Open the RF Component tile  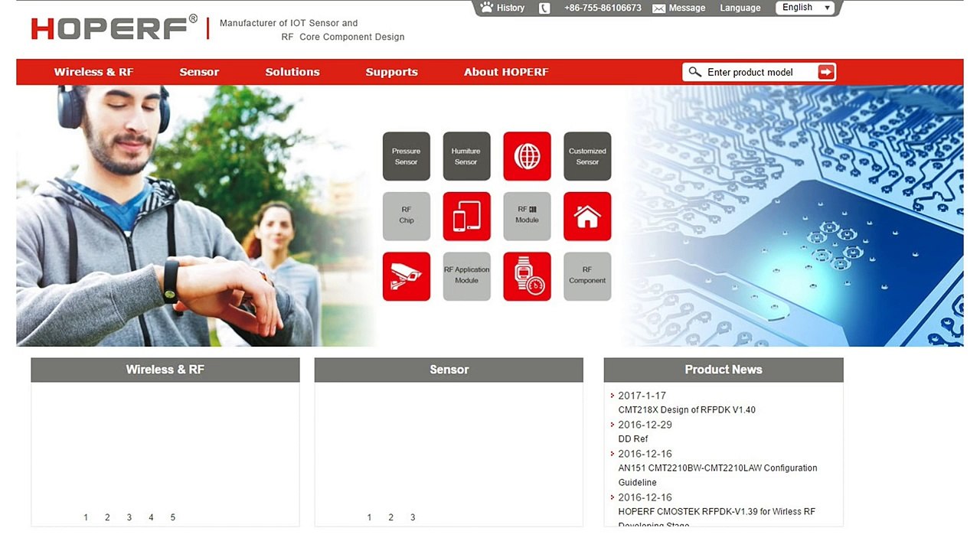coord(587,276)
